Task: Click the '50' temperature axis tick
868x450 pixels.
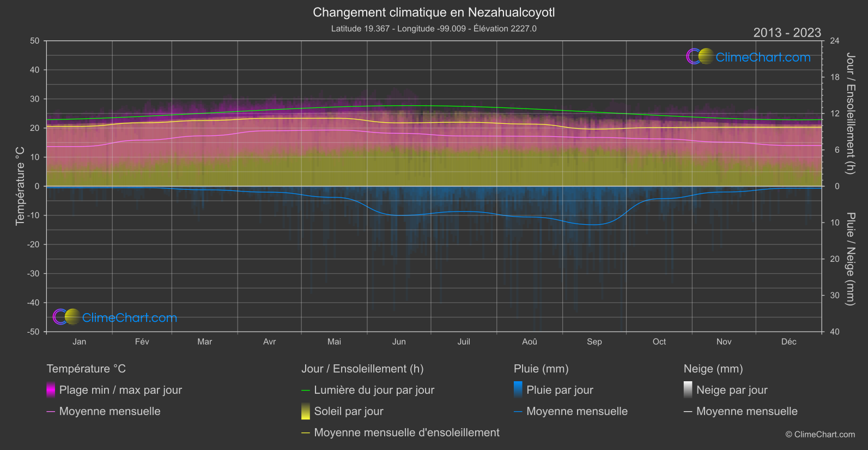Action: [35, 41]
